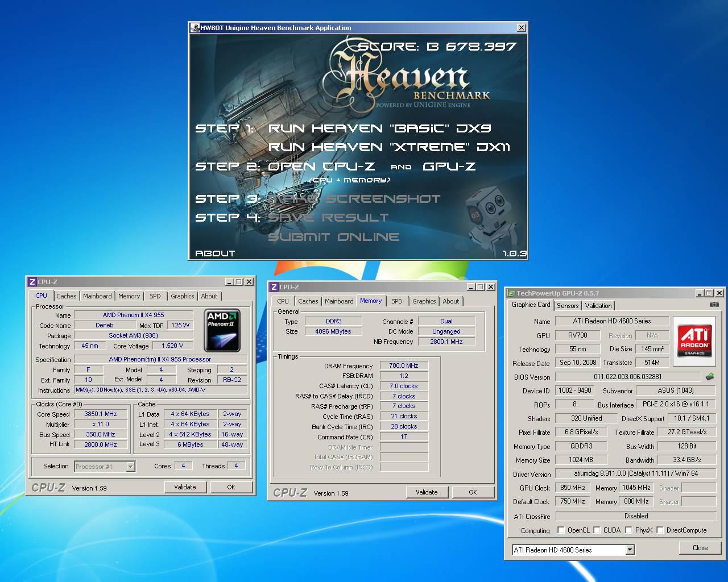Image resolution: width=728 pixels, height=582 pixels.
Task: Toggle the PhysX checkbox
Action: click(x=629, y=530)
